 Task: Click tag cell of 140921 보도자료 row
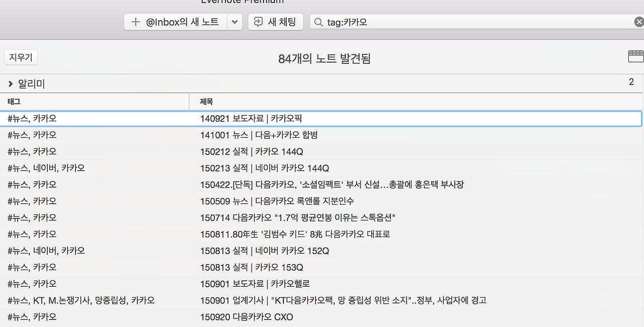pyautogui.click(x=32, y=119)
